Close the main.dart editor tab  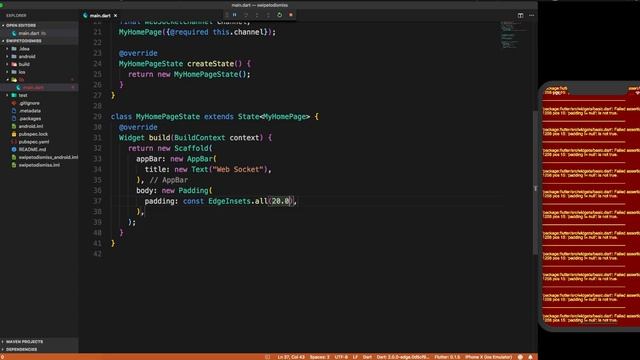[x=116, y=16]
